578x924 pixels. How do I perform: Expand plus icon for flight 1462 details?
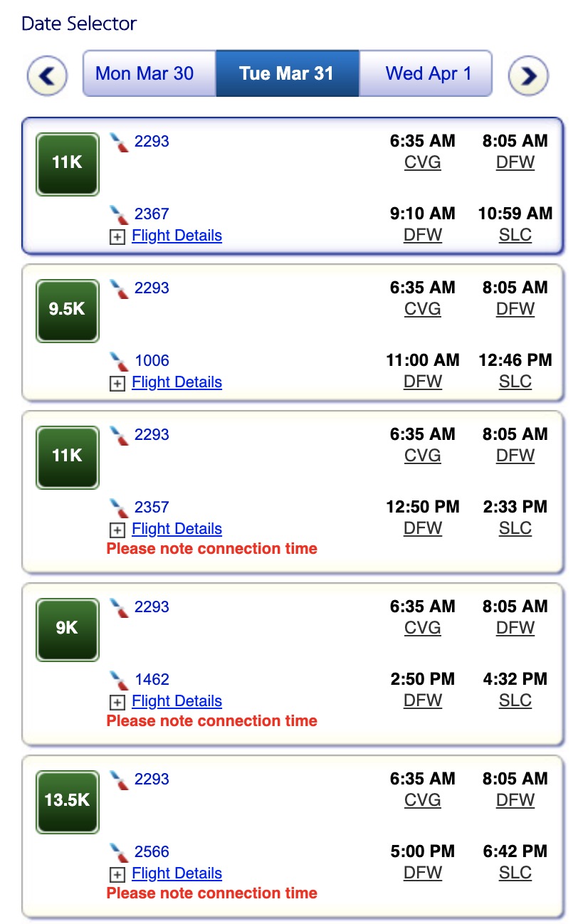point(117,703)
